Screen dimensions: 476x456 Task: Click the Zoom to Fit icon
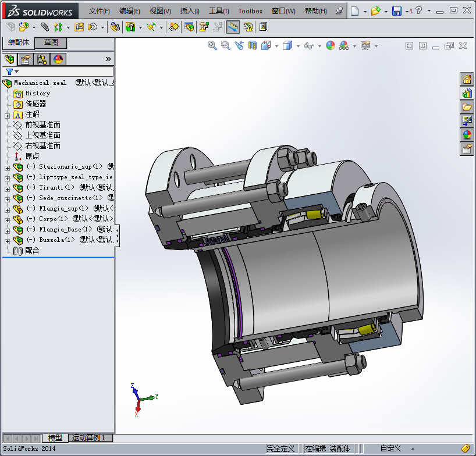pos(212,45)
